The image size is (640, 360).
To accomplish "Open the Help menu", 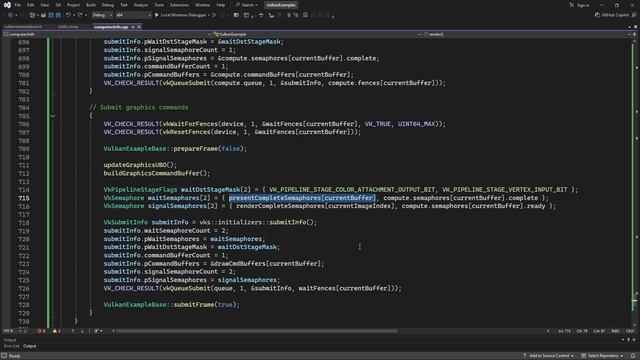I will click(x=221, y=5).
